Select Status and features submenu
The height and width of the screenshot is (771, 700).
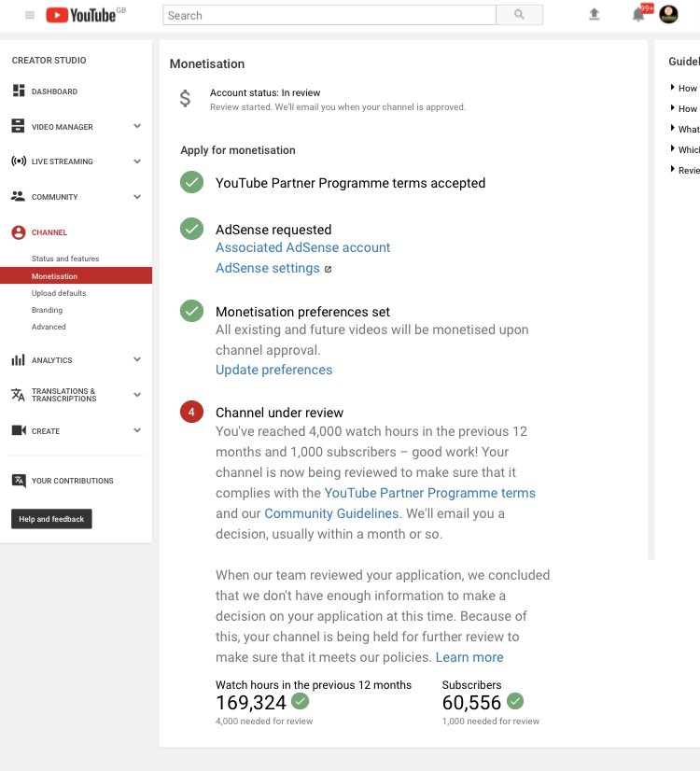(x=65, y=259)
